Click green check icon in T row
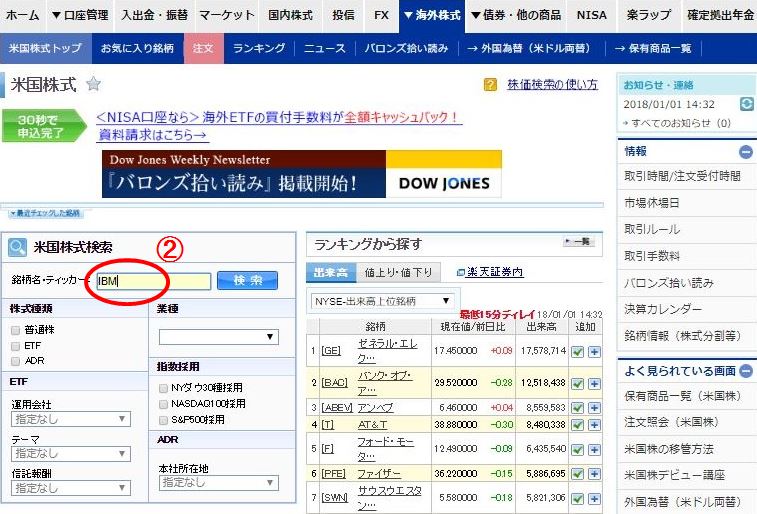Screen dimensions: 757x514 pyautogui.click(x=577, y=425)
